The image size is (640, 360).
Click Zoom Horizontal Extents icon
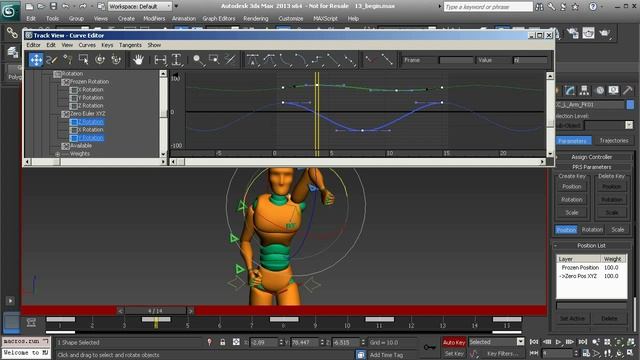(x=160, y=60)
